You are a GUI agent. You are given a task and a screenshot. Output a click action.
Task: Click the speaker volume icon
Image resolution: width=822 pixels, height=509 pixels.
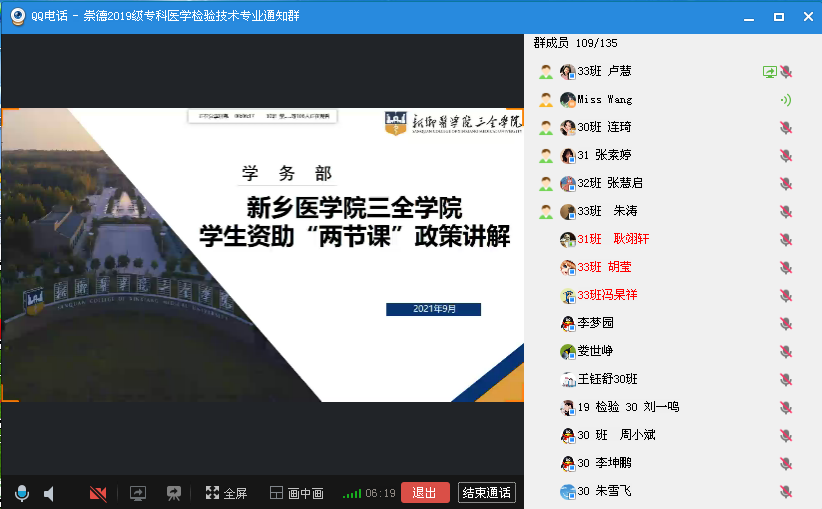pyautogui.click(x=49, y=493)
